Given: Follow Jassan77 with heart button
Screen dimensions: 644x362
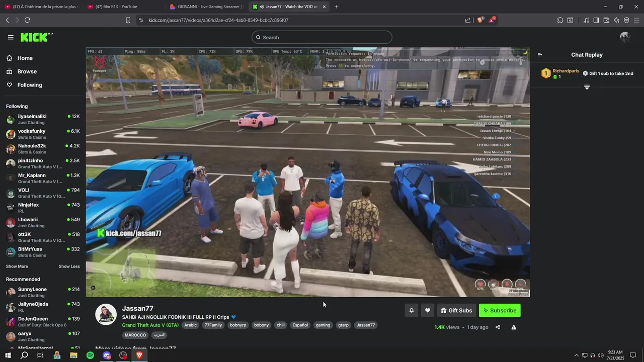Looking at the screenshot, I should 427,310.
